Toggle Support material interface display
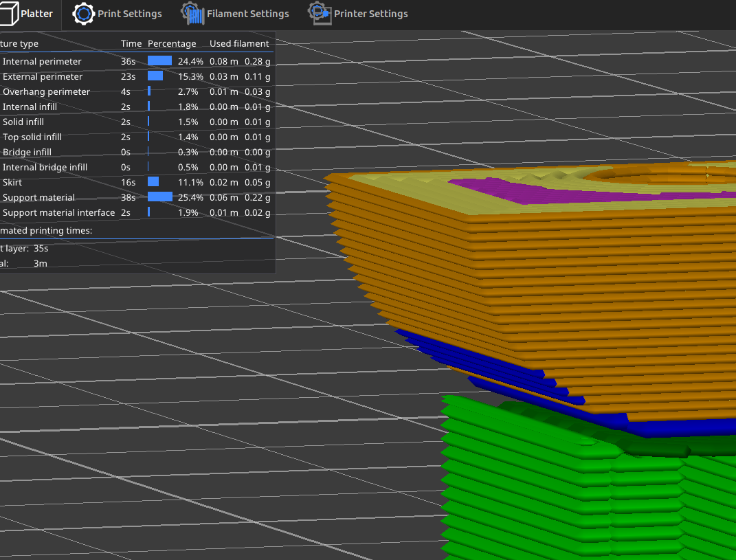Image resolution: width=736 pixels, height=560 pixels. click(x=59, y=212)
